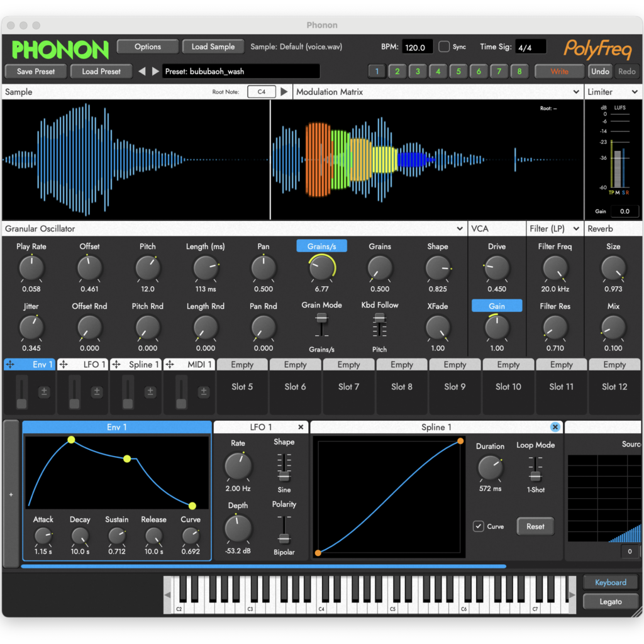This screenshot has height=644, width=644.
Task: Click the Grains/s knob
Action: click(x=321, y=268)
